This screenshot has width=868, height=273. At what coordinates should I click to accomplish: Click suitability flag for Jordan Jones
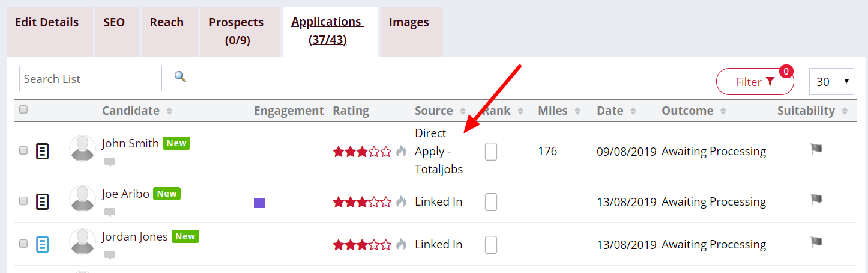coord(815,242)
